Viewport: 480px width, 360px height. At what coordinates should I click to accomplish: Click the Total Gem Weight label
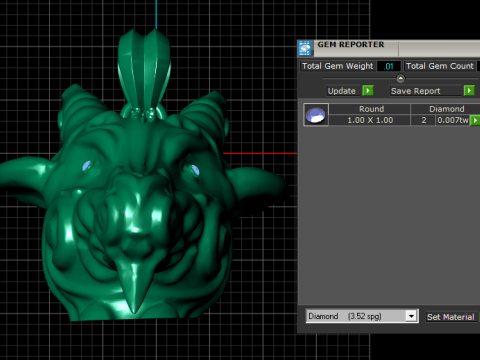click(x=337, y=66)
